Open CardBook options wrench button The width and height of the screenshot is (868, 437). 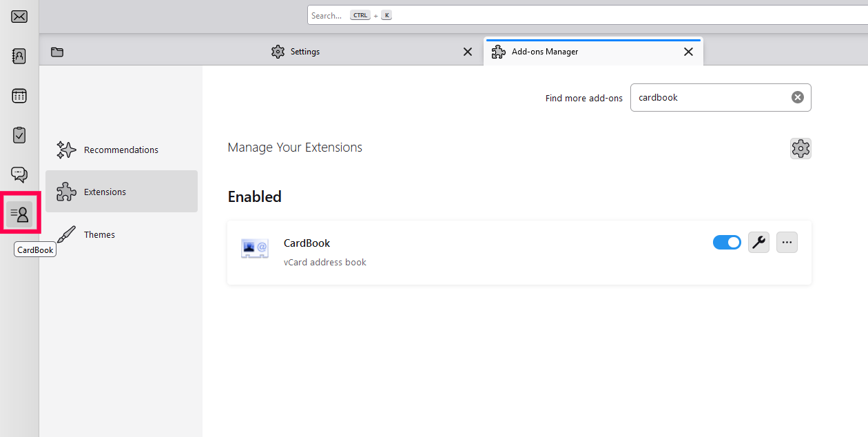coord(758,242)
